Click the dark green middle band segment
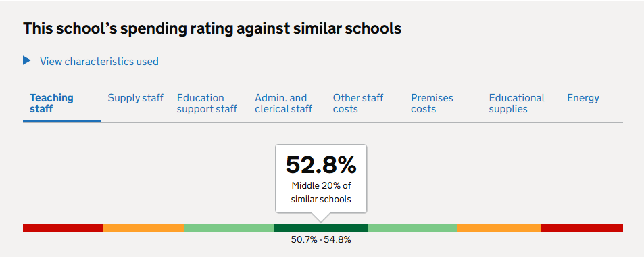Viewport: 644px width, 257px height. click(321, 228)
